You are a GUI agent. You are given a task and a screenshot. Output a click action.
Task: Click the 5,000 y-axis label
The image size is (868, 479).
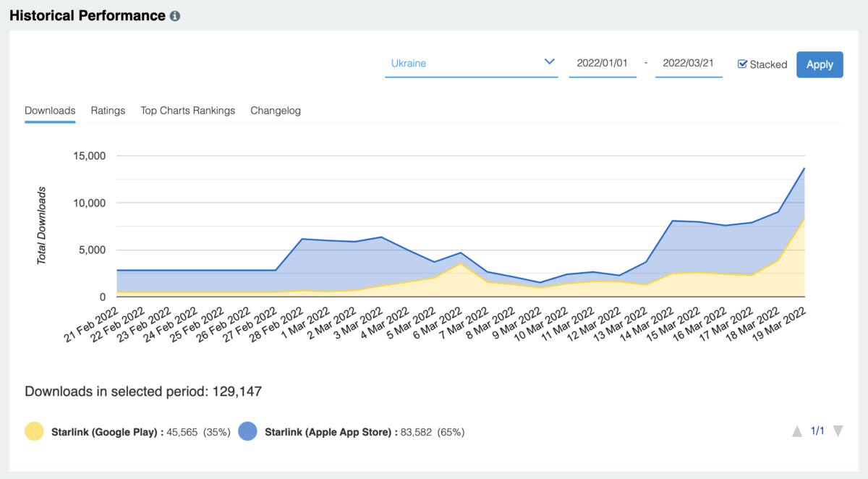(x=93, y=250)
